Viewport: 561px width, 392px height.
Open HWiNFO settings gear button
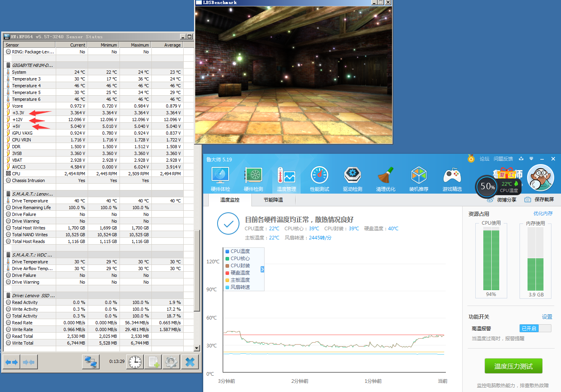[x=171, y=362]
